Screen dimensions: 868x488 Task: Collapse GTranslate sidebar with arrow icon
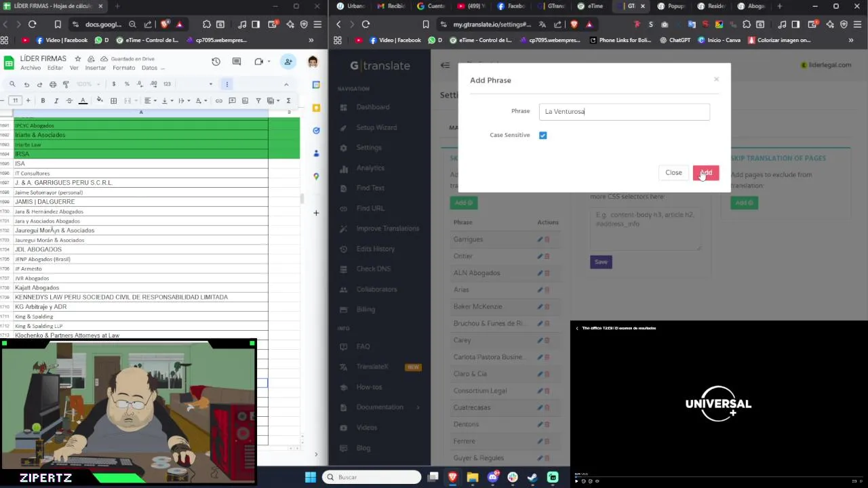pyautogui.click(x=445, y=65)
